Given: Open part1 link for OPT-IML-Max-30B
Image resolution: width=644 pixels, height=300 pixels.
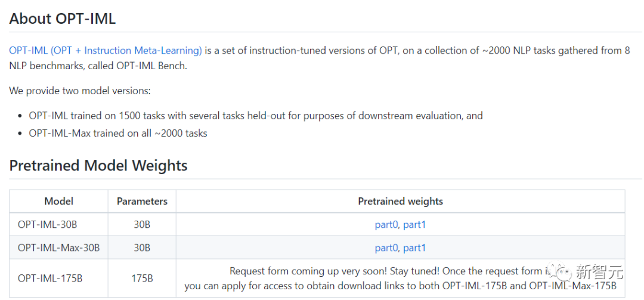Looking at the screenshot, I should [414, 248].
